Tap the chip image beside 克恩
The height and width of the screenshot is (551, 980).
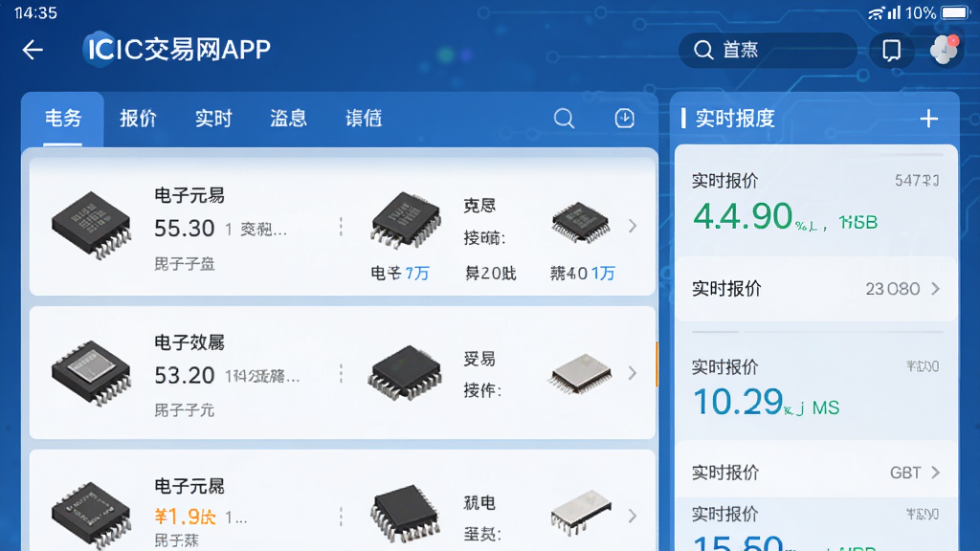406,220
